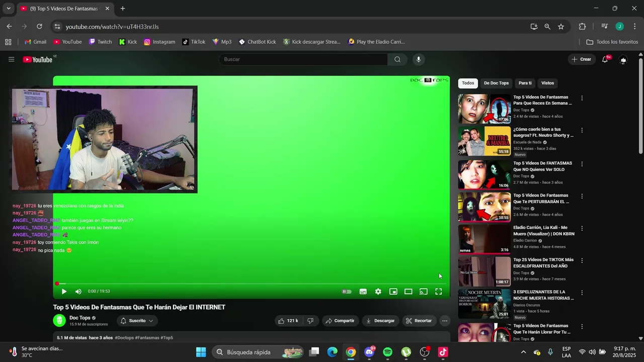Open Chrome extensions puzzle icon

(583, 27)
